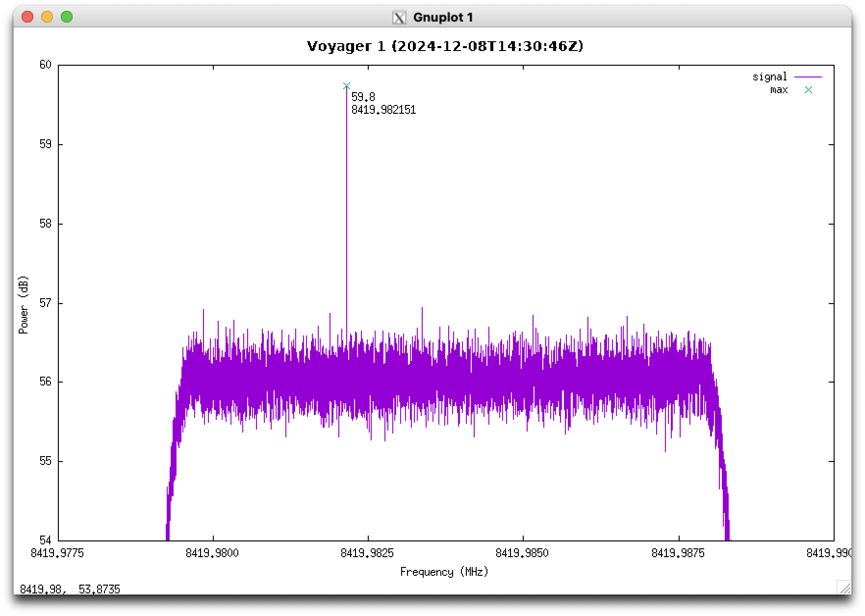The width and height of the screenshot is (865, 616).
Task: Toggle the 'signal' legend entry
Action: point(770,77)
